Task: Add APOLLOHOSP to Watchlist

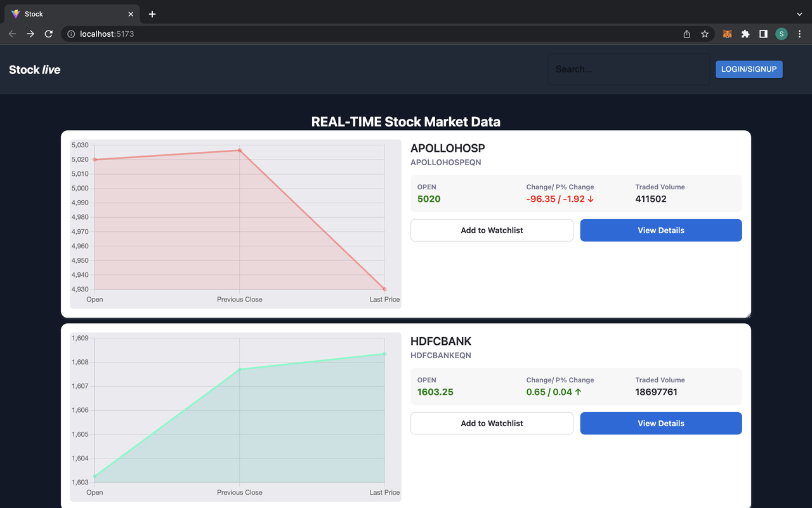Action: [x=492, y=231]
